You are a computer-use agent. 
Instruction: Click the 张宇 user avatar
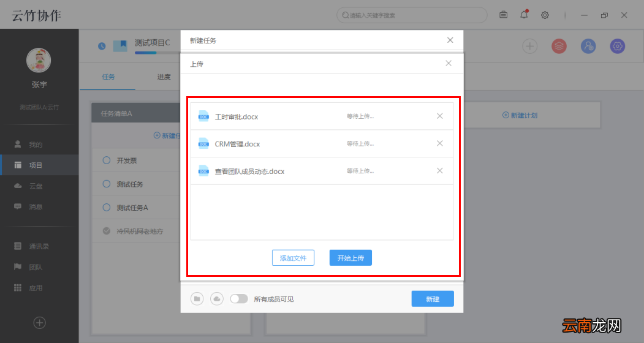pos(39,60)
